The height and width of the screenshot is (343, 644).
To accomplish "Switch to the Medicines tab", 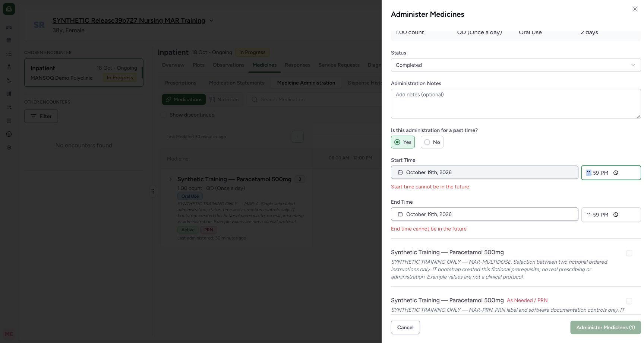I will coord(265,65).
